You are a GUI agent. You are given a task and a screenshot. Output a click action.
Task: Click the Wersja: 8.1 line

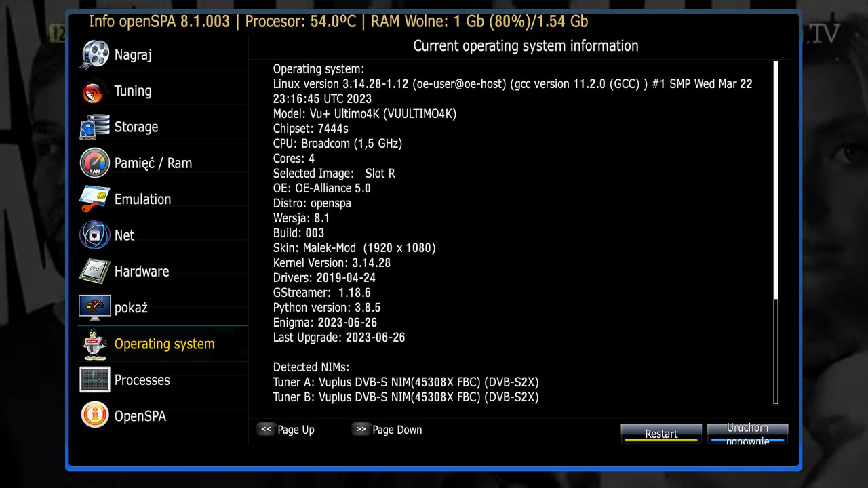pyautogui.click(x=301, y=218)
